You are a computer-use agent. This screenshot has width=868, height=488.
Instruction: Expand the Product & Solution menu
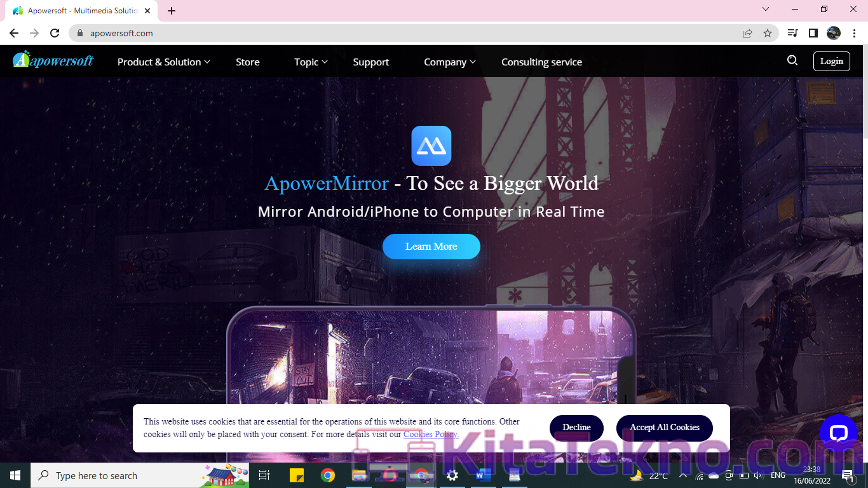pyautogui.click(x=164, y=62)
